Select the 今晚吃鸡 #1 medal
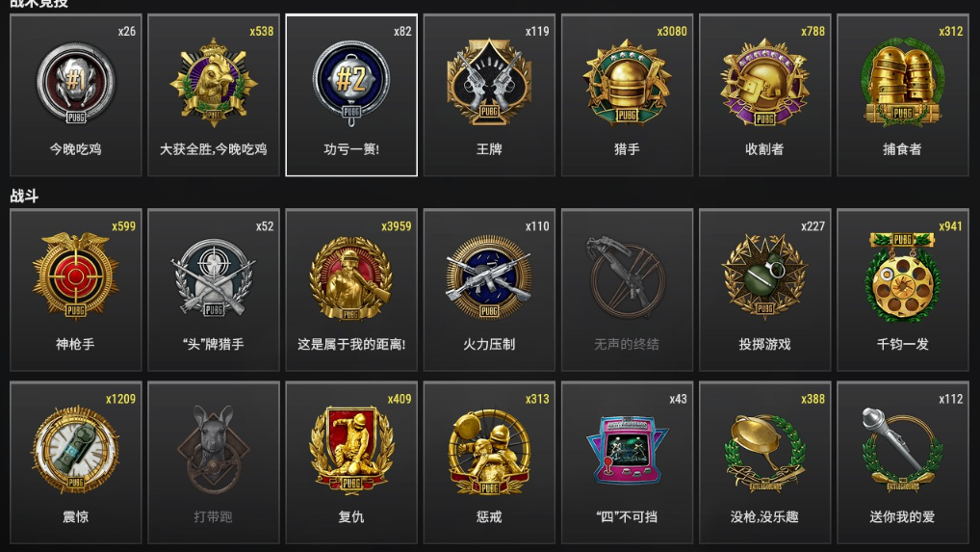This screenshot has width=980, height=552. (x=76, y=95)
